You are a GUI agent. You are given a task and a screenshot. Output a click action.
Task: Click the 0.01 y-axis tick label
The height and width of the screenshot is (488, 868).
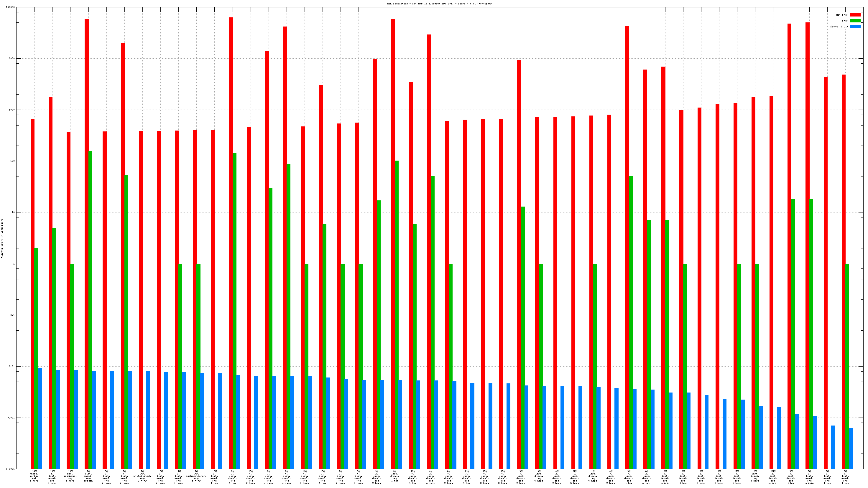tap(12, 366)
